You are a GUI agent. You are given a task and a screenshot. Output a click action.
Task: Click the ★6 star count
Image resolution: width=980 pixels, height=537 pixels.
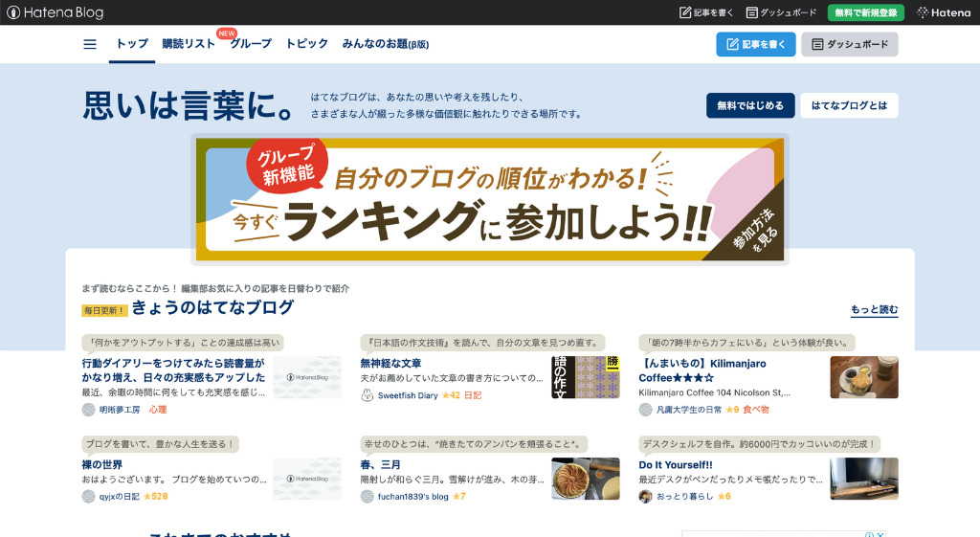(724, 497)
